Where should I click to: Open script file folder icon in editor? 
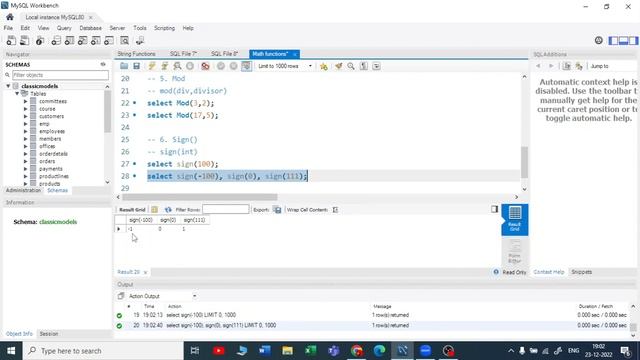click(x=124, y=66)
